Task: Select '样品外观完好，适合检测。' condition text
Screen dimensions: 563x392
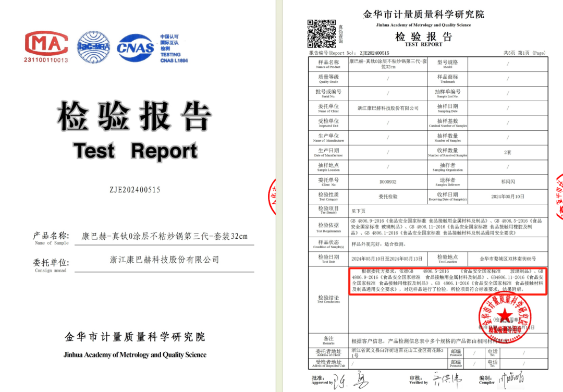Action: (x=379, y=244)
